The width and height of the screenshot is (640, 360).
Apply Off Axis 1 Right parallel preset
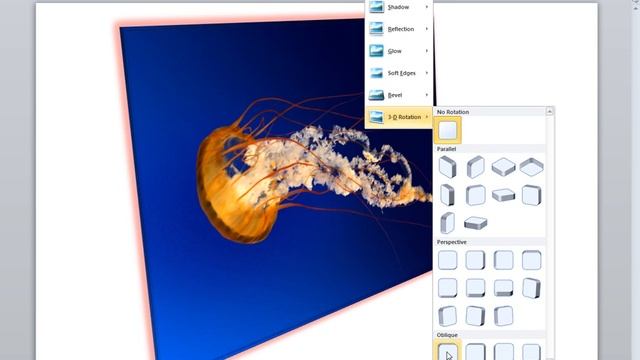click(476, 195)
